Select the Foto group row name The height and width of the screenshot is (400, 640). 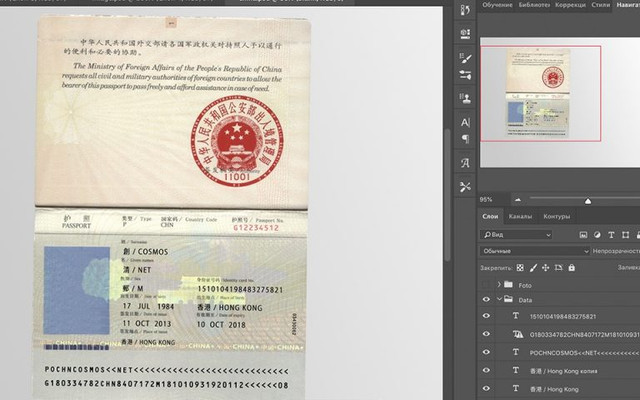(525, 285)
